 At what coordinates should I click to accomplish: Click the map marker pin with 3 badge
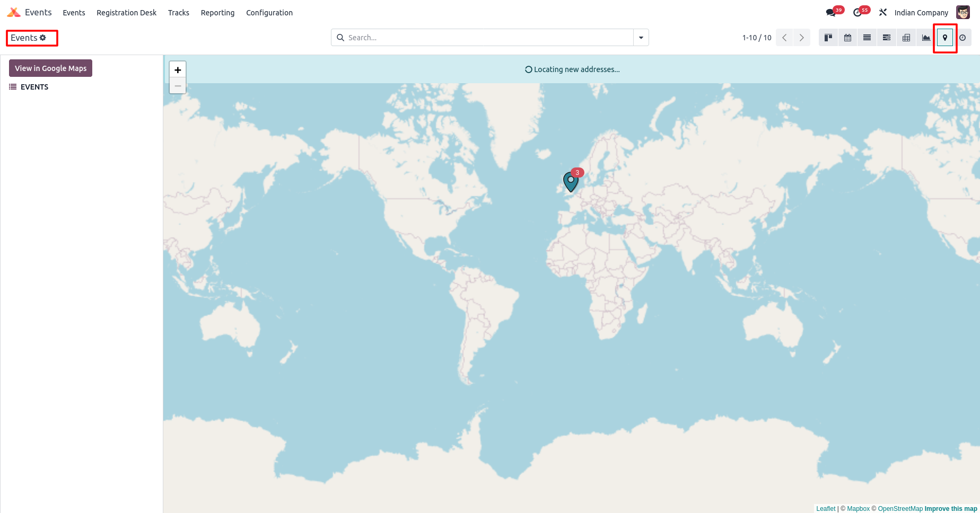(x=571, y=182)
